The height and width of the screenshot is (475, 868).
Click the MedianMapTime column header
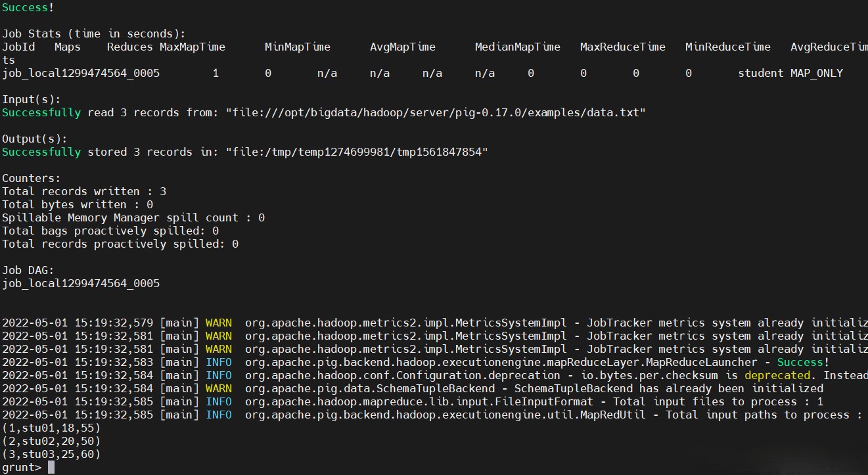tap(517, 47)
